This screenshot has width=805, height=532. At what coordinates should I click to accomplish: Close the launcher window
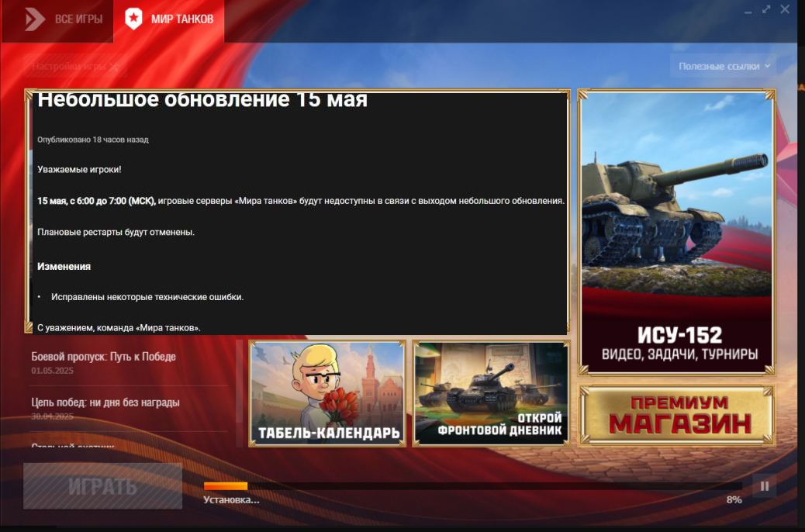[x=785, y=9]
